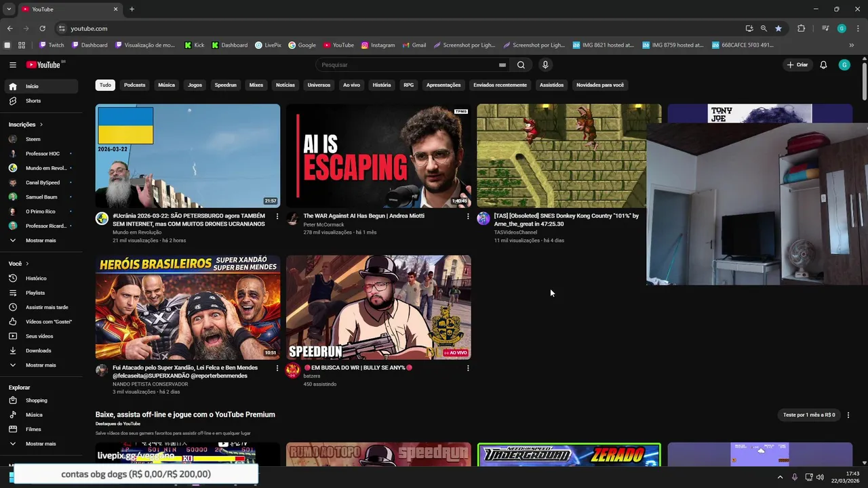Select the Speedrun filter chip

226,85
